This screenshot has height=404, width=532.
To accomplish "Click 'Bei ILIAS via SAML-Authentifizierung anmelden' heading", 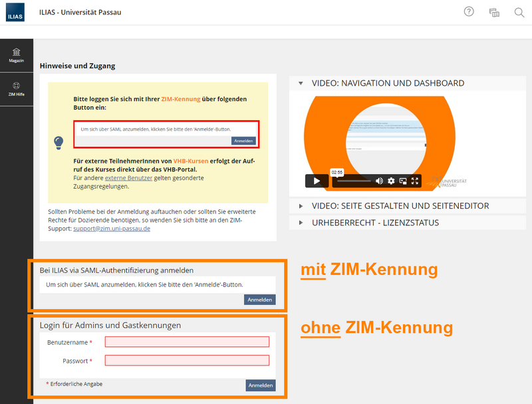I will click(x=117, y=270).
